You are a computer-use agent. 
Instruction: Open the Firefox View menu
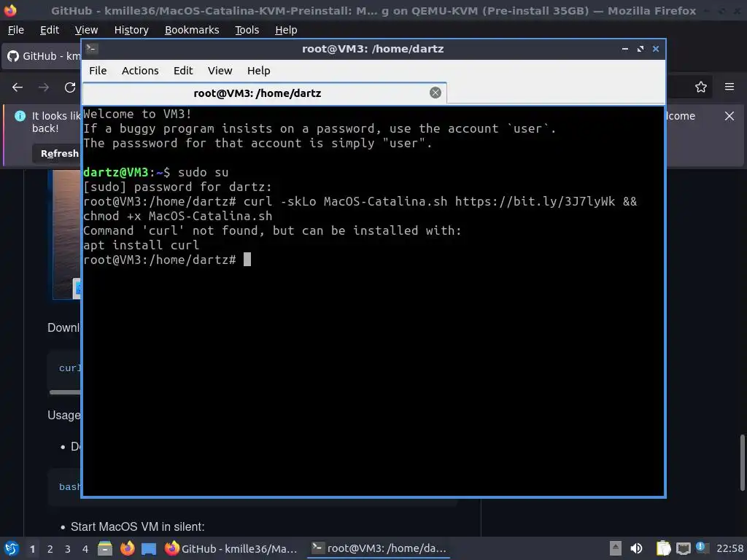point(86,30)
